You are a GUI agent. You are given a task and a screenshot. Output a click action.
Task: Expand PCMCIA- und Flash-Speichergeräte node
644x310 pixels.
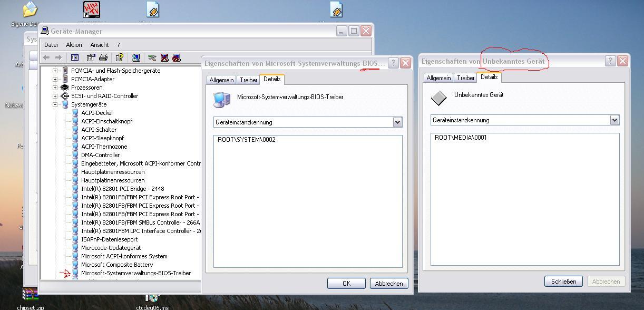[x=55, y=71]
